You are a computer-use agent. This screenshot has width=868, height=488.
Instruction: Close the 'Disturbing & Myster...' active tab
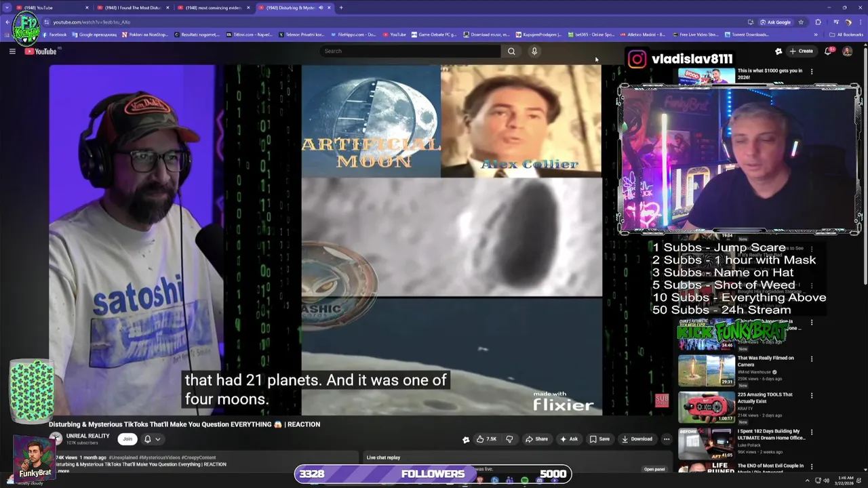tap(329, 7)
